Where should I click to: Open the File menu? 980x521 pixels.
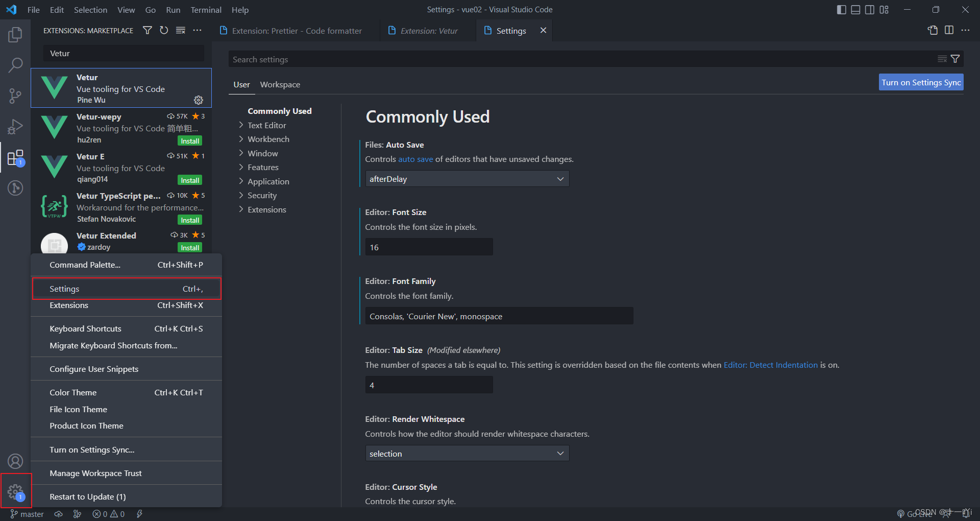pyautogui.click(x=34, y=10)
